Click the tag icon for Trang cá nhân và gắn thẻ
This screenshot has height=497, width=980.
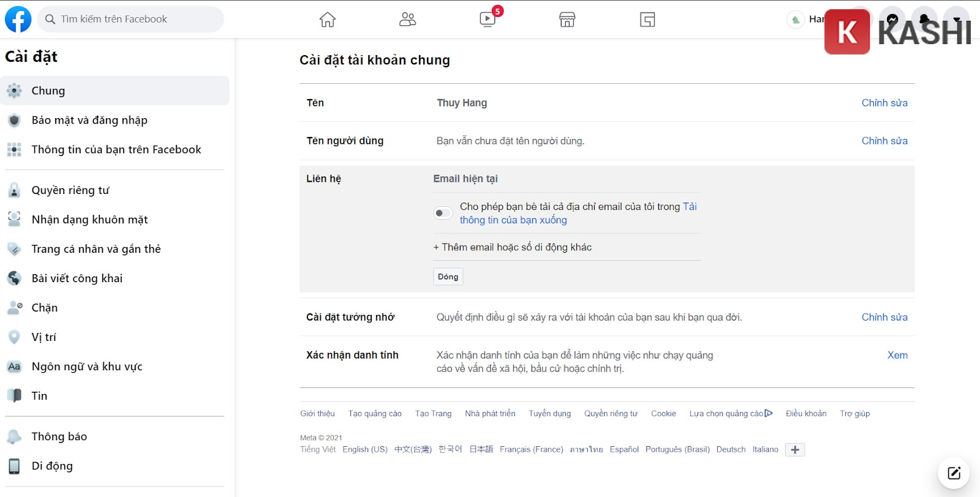pos(14,248)
